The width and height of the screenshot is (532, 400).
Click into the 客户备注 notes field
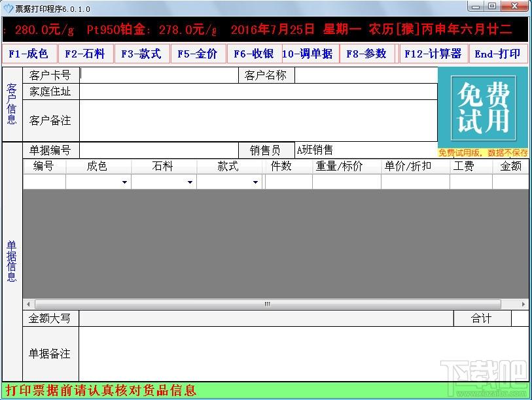tap(258, 121)
